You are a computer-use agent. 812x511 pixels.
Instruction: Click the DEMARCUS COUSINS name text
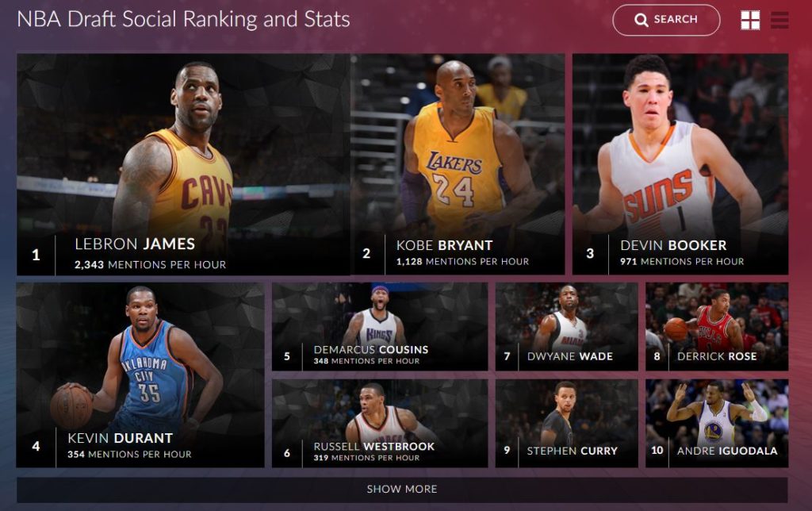[x=371, y=350]
